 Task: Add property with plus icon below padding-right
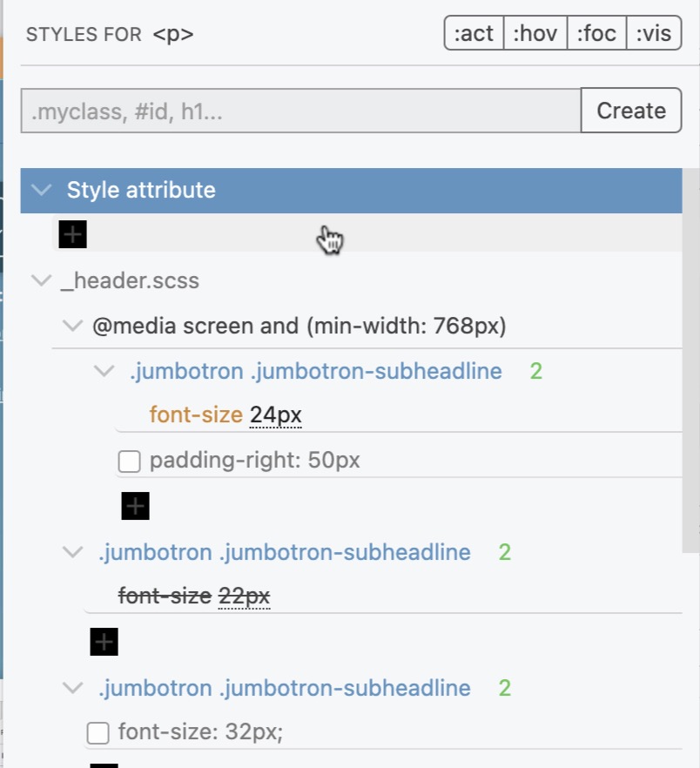(135, 506)
